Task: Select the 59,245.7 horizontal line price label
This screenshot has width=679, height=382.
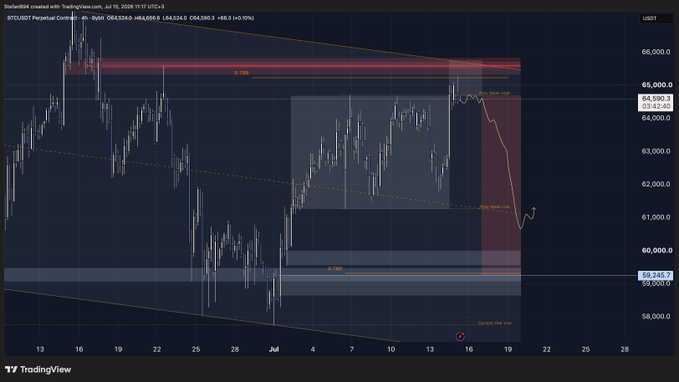Action: pos(656,275)
